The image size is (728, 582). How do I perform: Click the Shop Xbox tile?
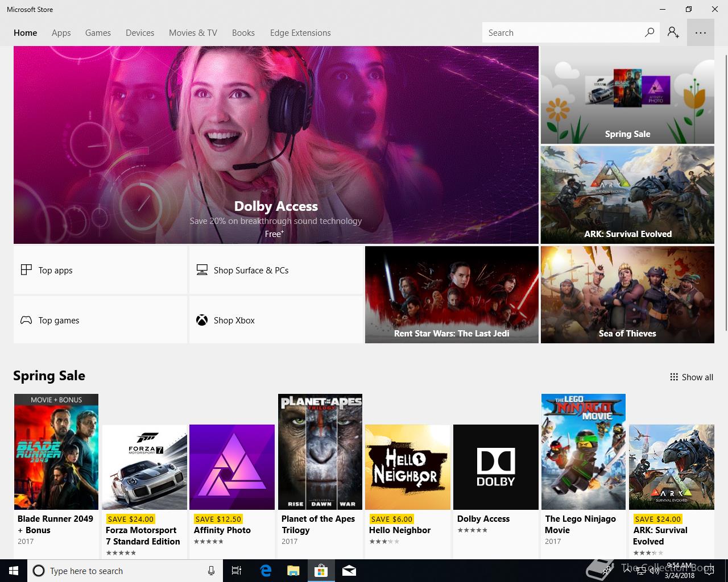276,320
